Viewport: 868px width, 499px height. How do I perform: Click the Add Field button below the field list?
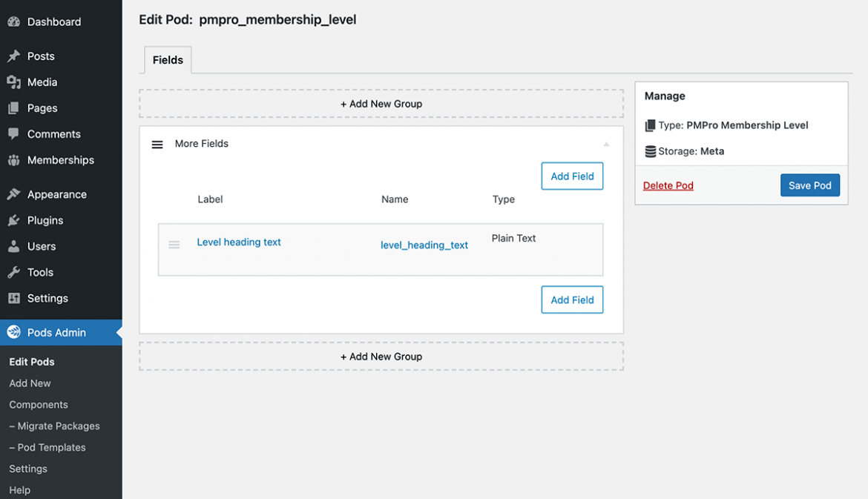(572, 300)
